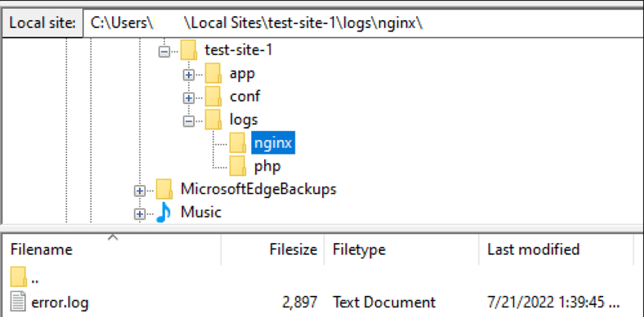Viewport: 644px width, 317px height.
Task: Select the logs folder label
Action: click(244, 121)
